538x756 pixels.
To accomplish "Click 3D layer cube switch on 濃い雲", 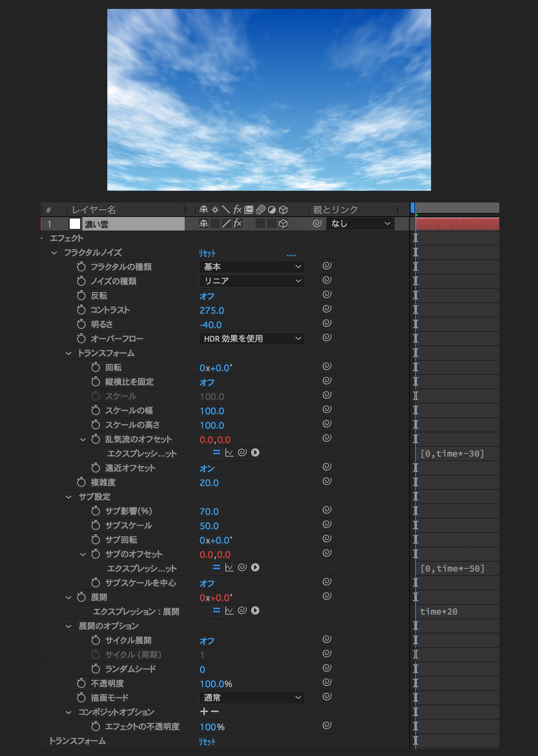I will pyautogui.click(x=283, y=223).
